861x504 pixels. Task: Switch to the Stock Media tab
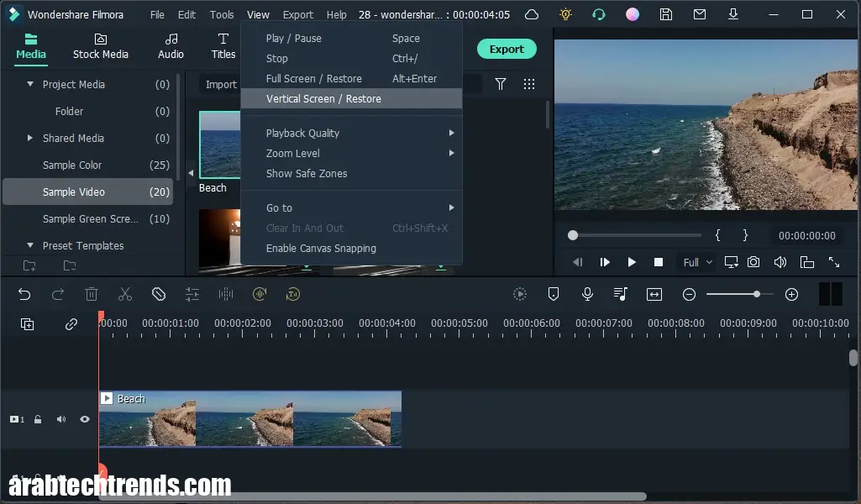click(x=101, y=46)
